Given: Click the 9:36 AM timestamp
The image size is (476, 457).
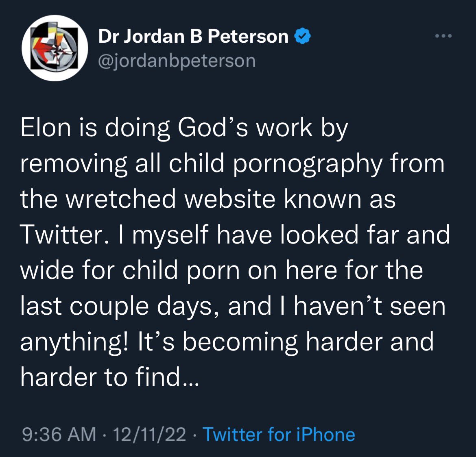Looking at the screenshot, I should pos(58,434).
